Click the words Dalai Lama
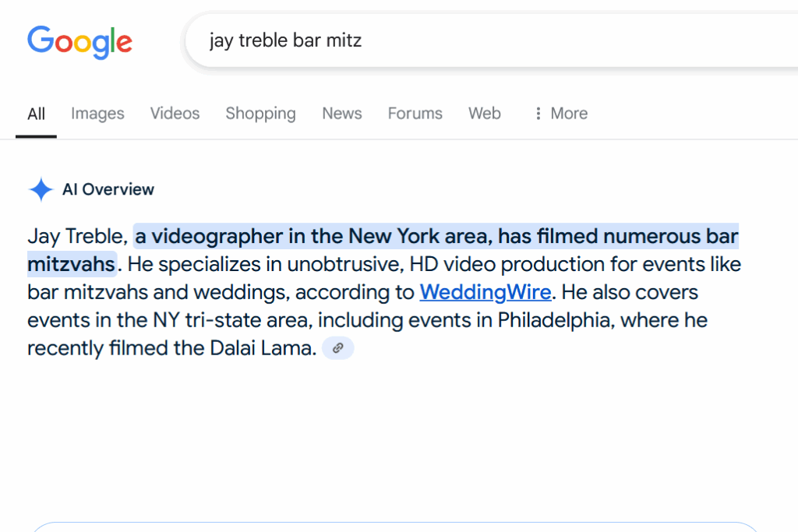 (263, 348)
